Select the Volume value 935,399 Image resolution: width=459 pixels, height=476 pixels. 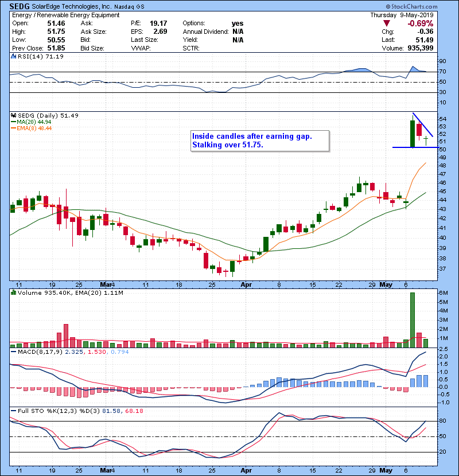[421, 48]
